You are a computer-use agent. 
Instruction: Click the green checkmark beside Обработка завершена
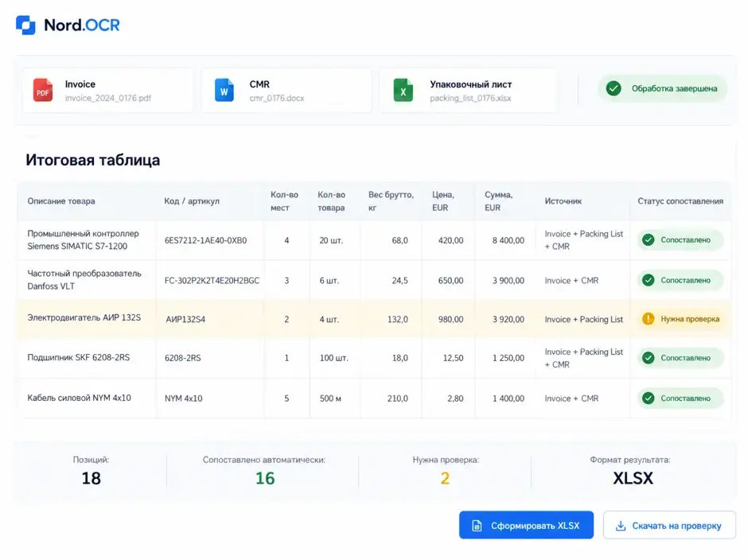click(614, 88)
